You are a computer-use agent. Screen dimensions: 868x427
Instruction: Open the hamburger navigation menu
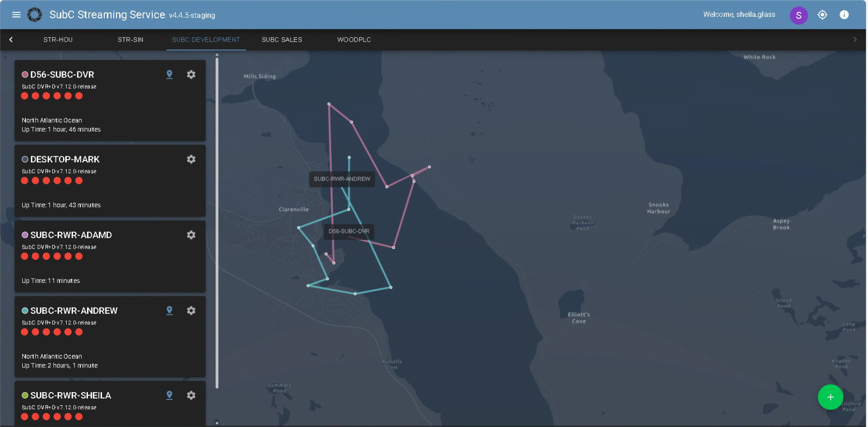click(x=16, y=15)
